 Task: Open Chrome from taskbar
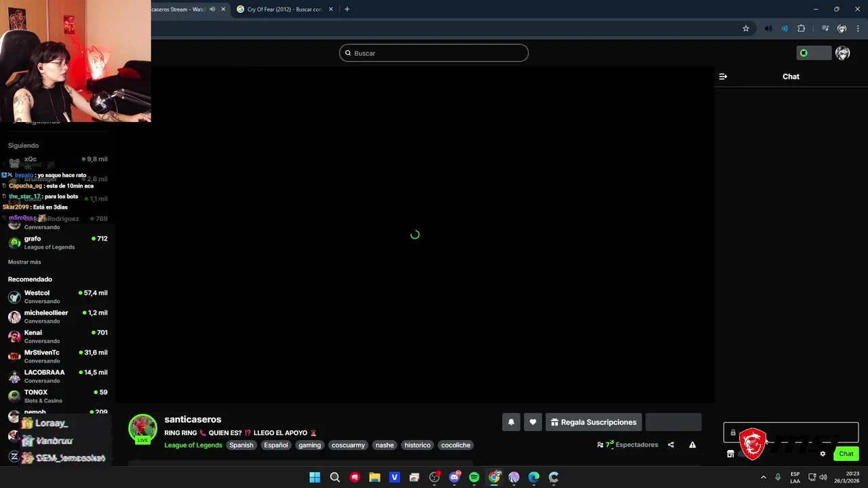pyautogui.click(x=494, y=477)
